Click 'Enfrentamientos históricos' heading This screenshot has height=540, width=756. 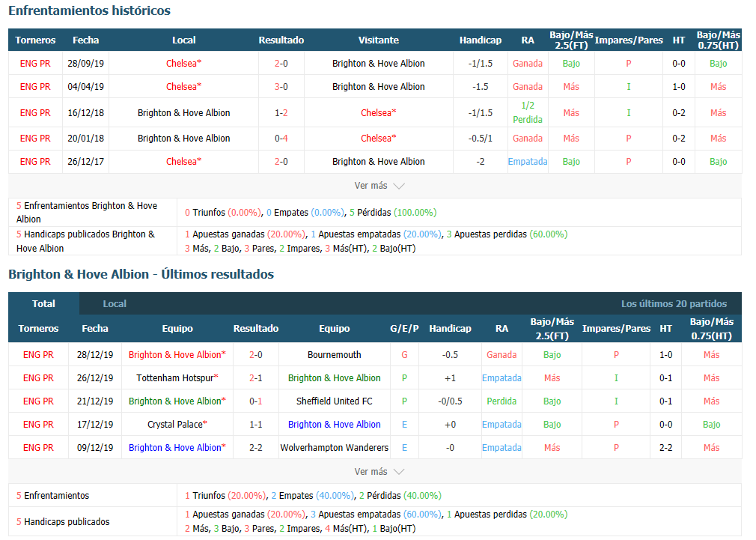pyautogui.click(x=89, y=10)
